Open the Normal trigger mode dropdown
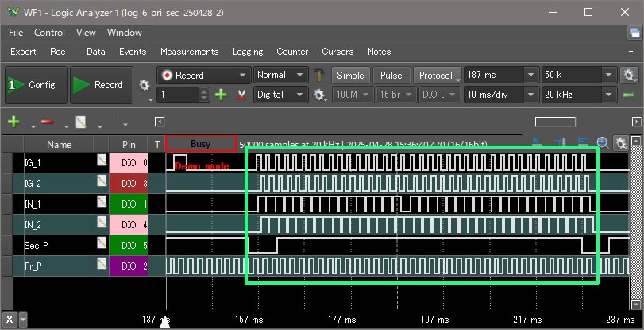Screen dimensions: 644x330 (281, 76)
